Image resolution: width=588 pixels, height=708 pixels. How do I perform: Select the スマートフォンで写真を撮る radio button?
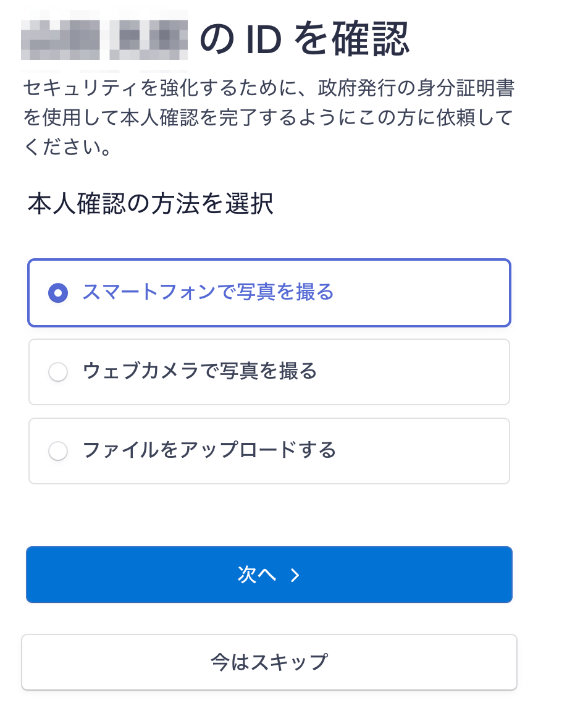(58, 293)
